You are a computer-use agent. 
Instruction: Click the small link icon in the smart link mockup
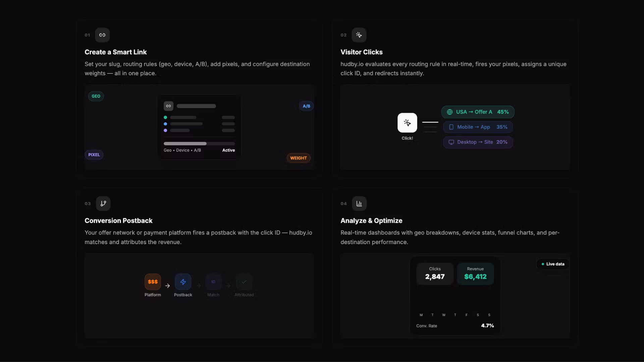[168, 106]
